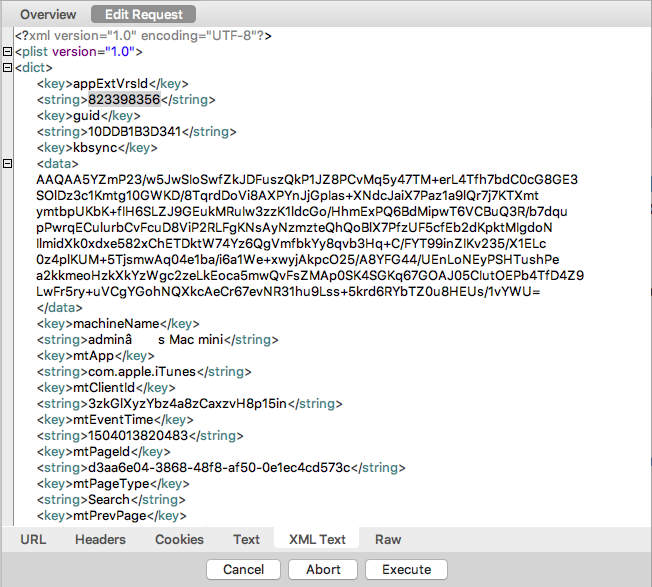Click the data line starting pPwrqECulurb
Viewport: 652px width, 587px height.
(x=294, y=227)
